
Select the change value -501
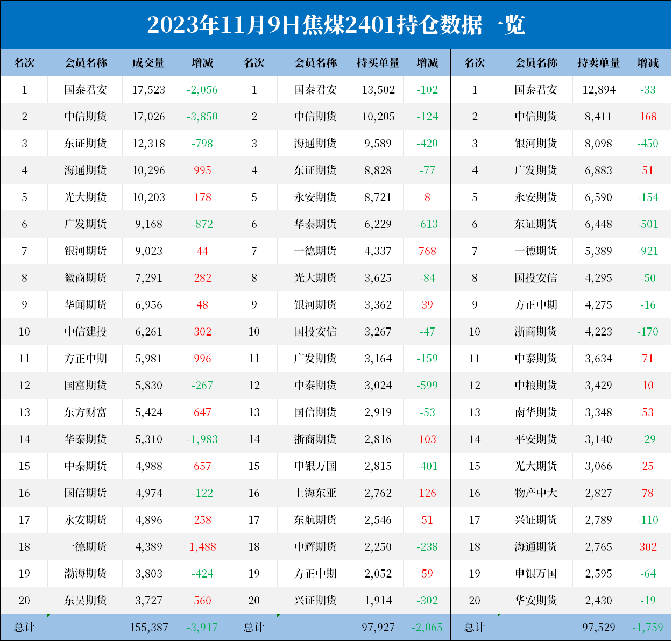[x=648, y=224]
